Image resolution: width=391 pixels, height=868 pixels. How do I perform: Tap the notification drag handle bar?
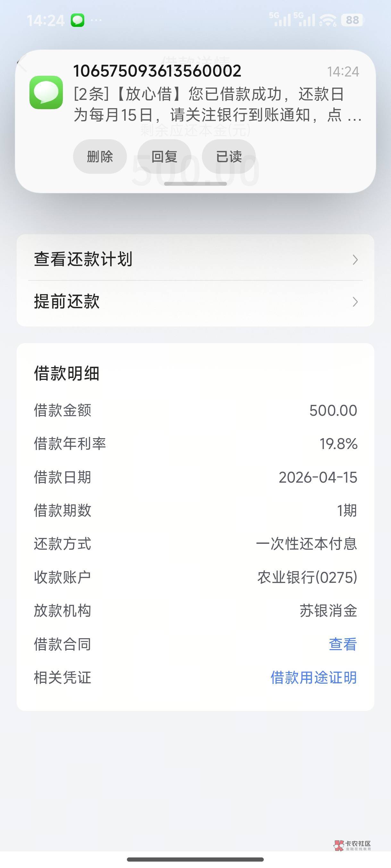pos(195,184)
